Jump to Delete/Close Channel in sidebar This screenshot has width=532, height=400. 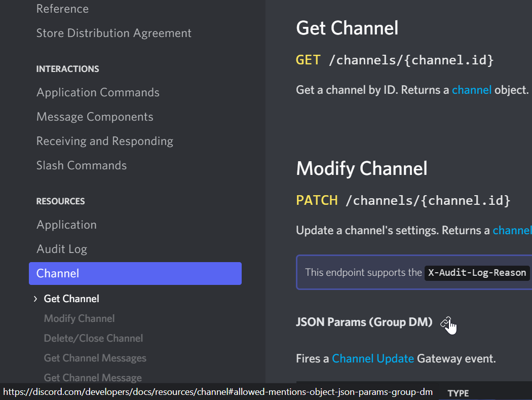[93, 338]
